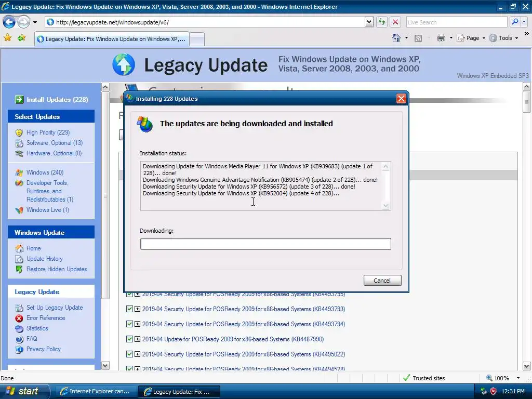Open the search options dropdown arrow

click(524, 22)
